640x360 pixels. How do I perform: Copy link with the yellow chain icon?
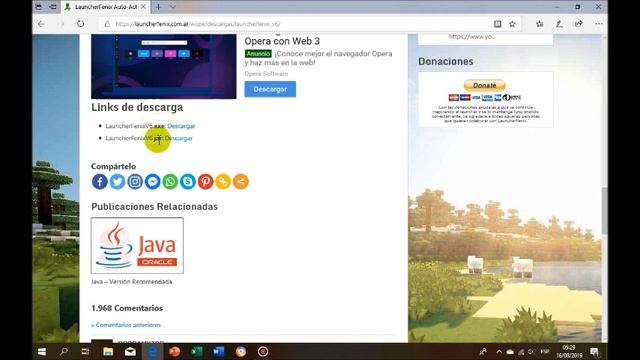(x=223, y=182)
